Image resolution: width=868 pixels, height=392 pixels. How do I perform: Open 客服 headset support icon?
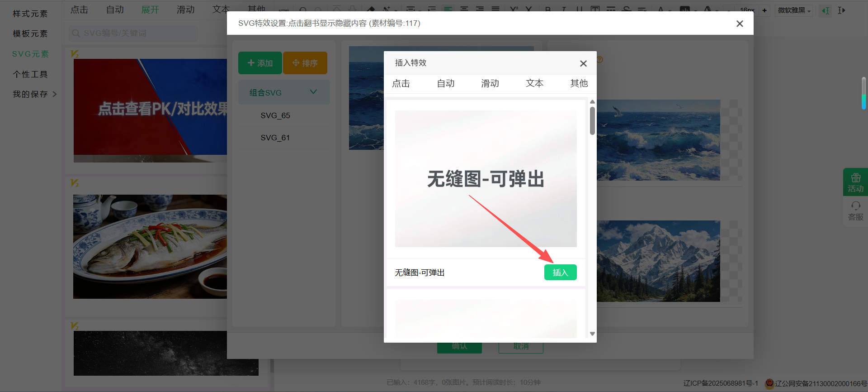pyautogui.click(x=855, y=211)
